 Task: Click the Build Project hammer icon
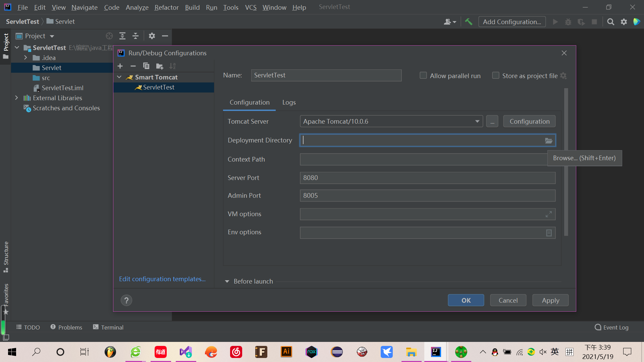(469, 21)
